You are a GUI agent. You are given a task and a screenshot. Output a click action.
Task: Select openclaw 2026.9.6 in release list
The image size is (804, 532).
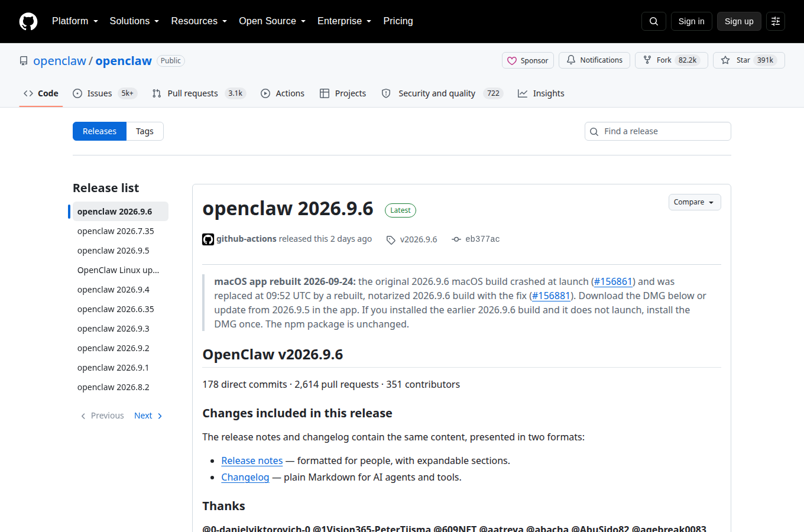[x=121, y=212]
